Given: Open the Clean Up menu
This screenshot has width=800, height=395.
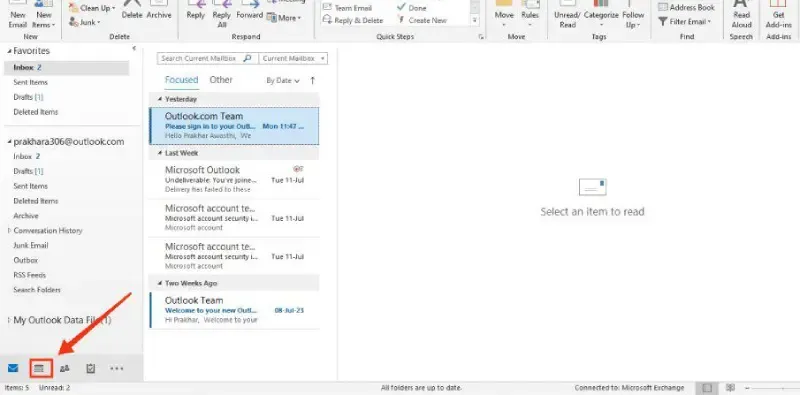Looking at the screenshot, I should pos(92,8).
